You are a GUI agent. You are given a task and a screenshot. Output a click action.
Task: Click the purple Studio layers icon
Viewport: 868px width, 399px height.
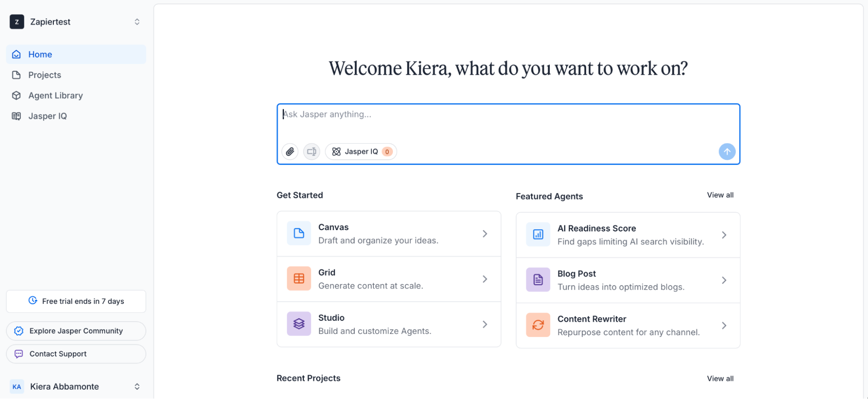click(299, 323)
